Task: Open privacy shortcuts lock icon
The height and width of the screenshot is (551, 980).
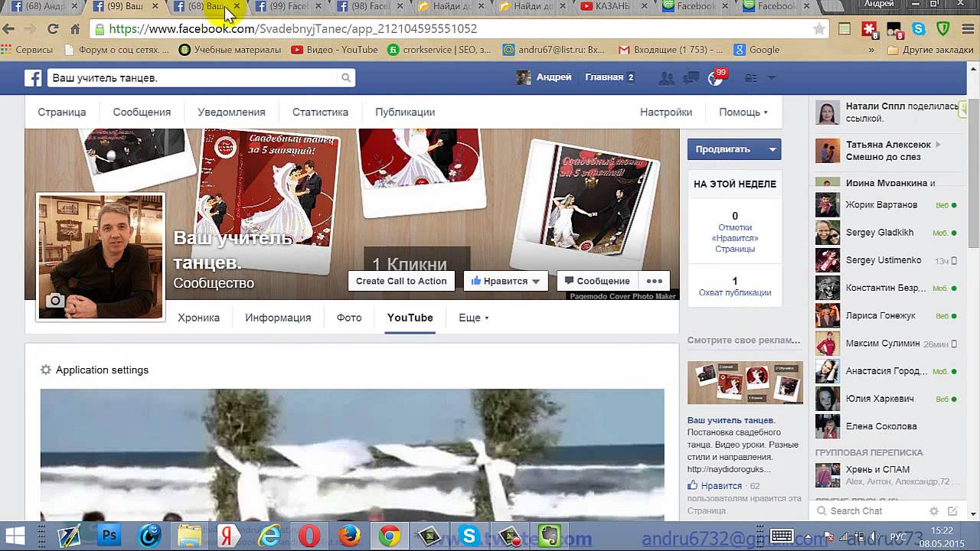Action: pyautogui.click(x=751, y=78)
